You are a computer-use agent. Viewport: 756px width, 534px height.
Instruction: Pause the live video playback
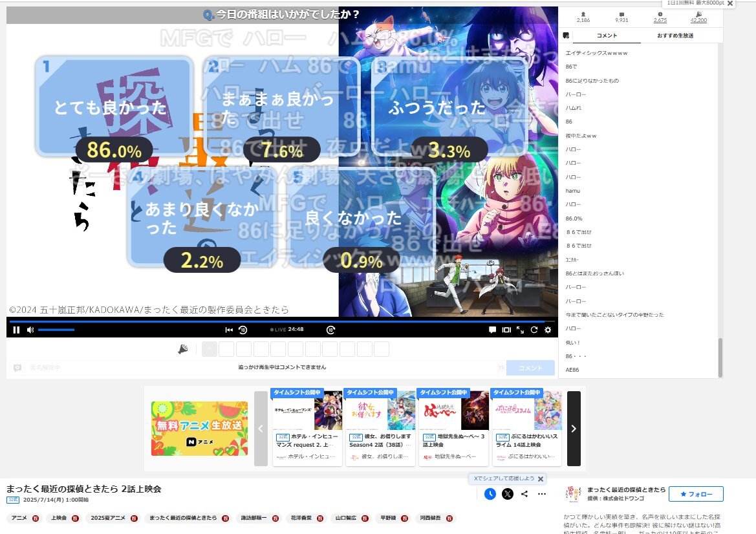click(x=16, y=330)
